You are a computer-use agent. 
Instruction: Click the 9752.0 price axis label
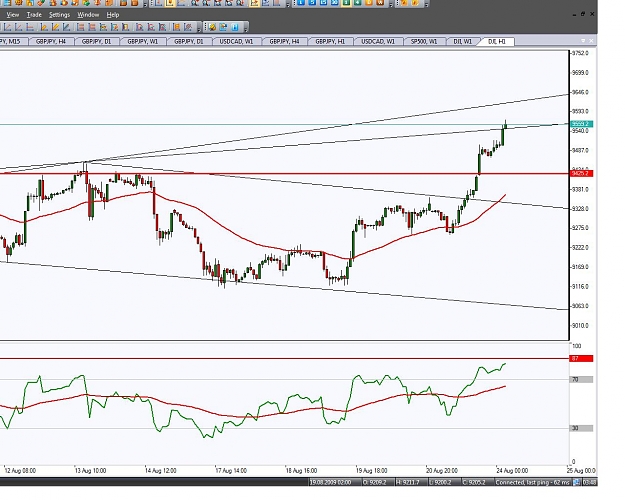pyautogui.click(x=580, y=53)
